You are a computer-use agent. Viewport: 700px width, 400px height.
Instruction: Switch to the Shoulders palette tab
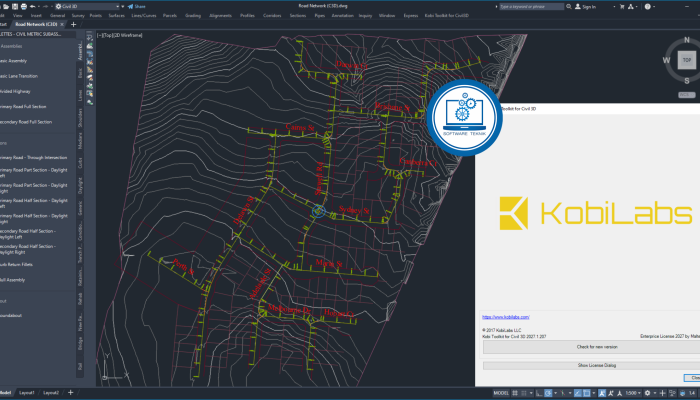(80, 117)
